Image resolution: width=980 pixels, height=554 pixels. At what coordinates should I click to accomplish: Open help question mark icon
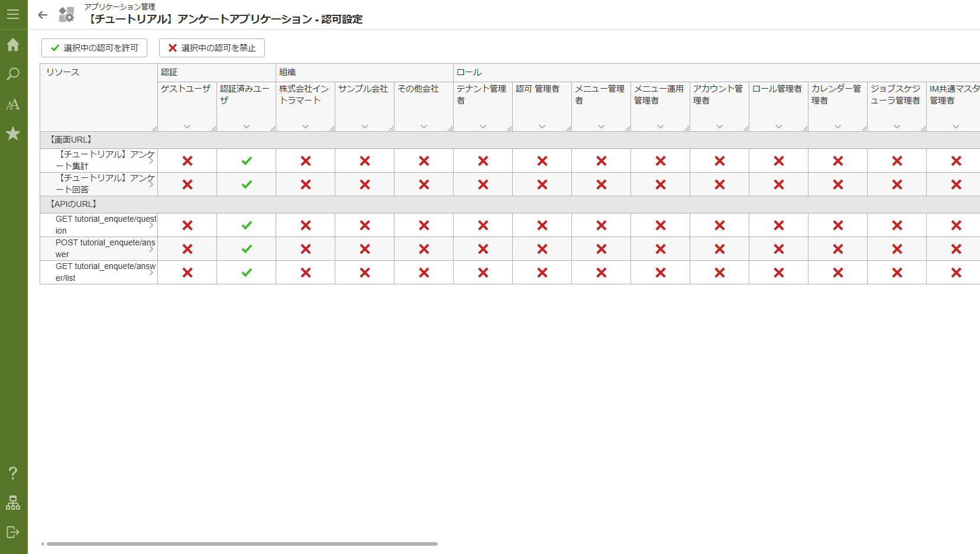[x=13, y=473]
